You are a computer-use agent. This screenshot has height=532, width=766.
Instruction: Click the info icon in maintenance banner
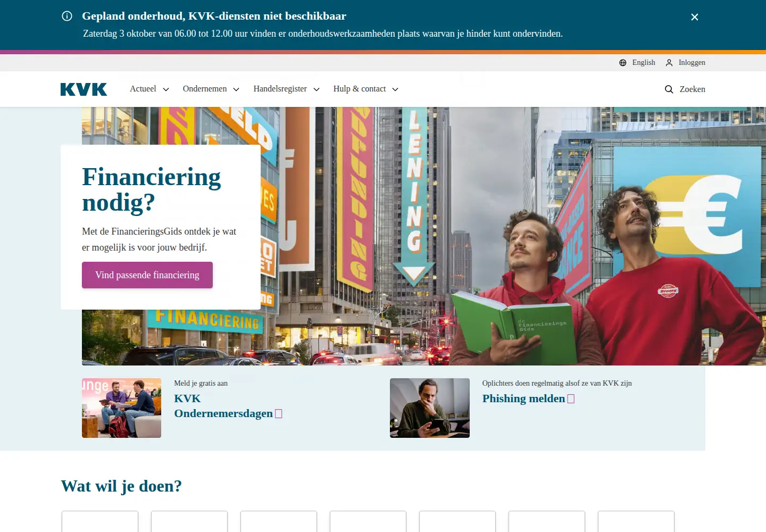[x=67, y=16]
